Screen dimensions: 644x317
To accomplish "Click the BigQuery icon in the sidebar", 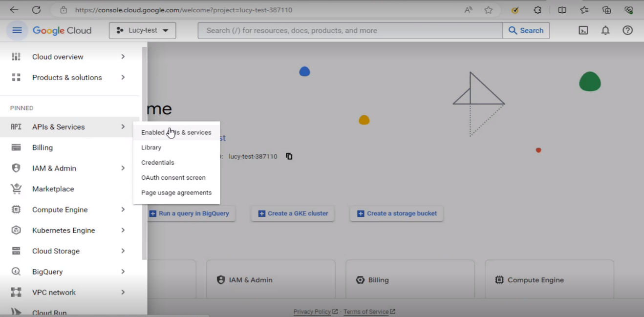I will 16,272.
